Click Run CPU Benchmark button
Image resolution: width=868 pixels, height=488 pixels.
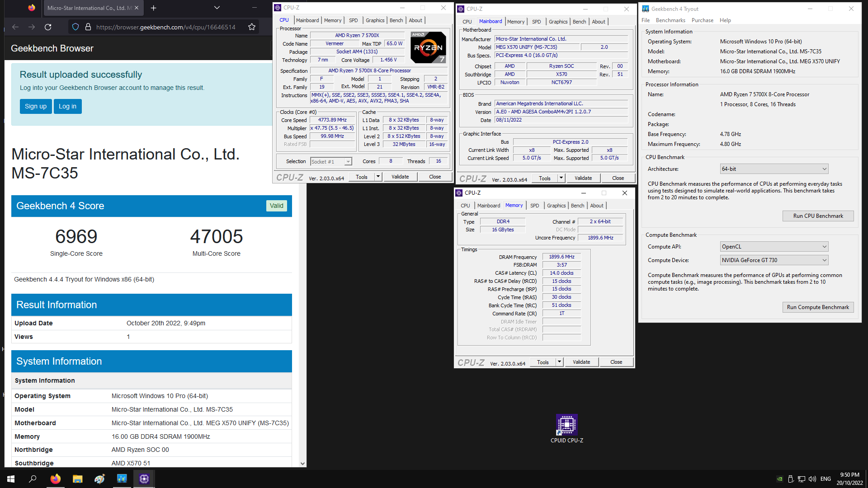click(x=818, y=216)
